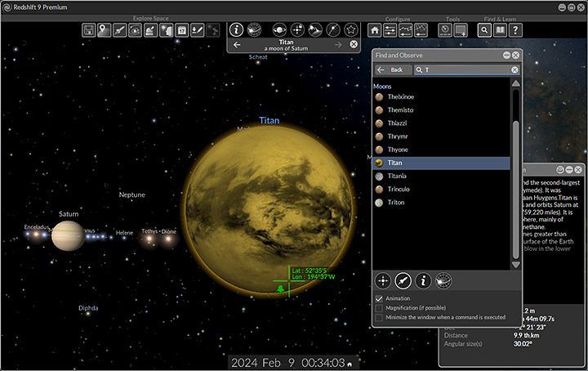Click the sky globe icon in Titan bar

click(254, 29)
